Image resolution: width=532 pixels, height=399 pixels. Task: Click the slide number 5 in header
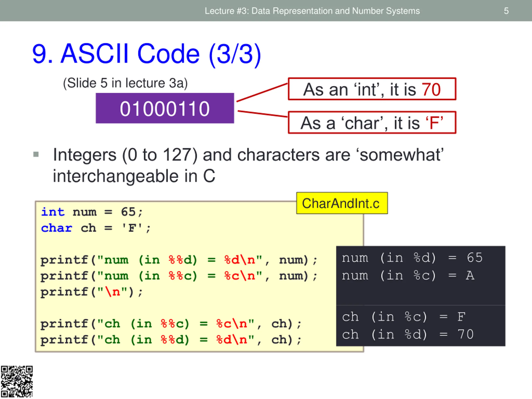[506, 11]
